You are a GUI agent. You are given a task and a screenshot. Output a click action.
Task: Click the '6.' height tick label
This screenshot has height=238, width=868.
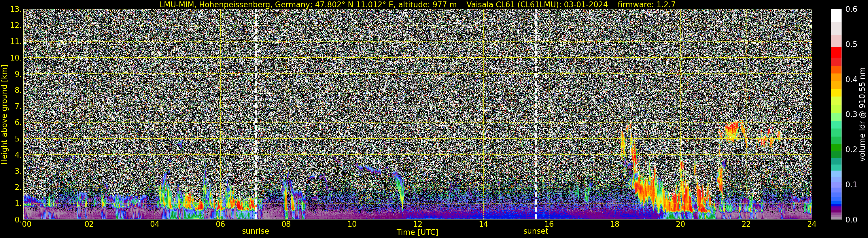click(x=18, y=123)
